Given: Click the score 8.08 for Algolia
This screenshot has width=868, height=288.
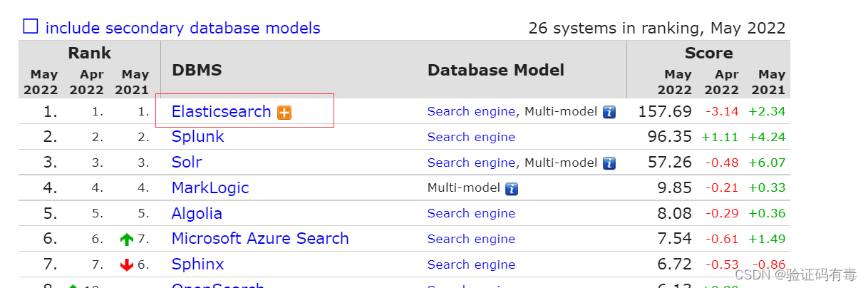Looking at the screenshot, I should [674, 214].
